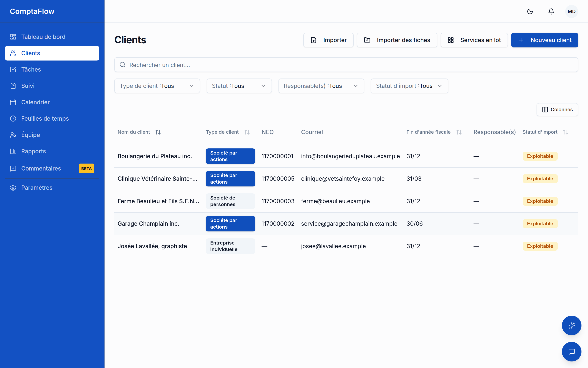Image resolution: width=588 pixels, height=368 pixels.
Task: Focus the Rechercher un client field
Action: click(x=346, y=65)
